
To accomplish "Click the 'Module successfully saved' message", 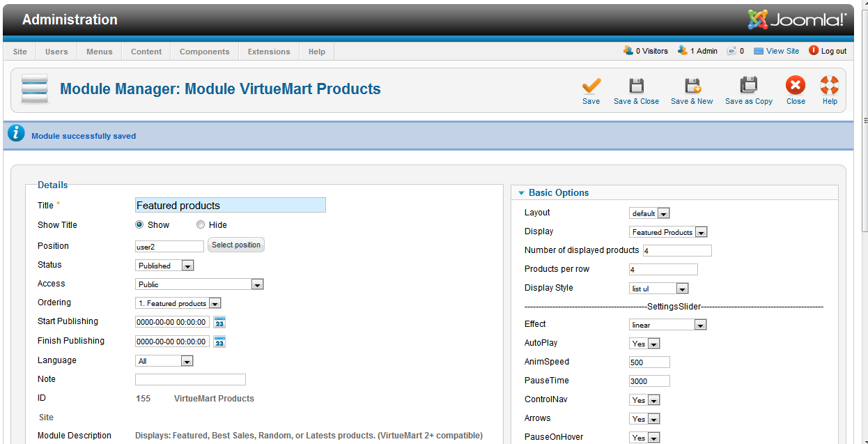I will (84, 136).
